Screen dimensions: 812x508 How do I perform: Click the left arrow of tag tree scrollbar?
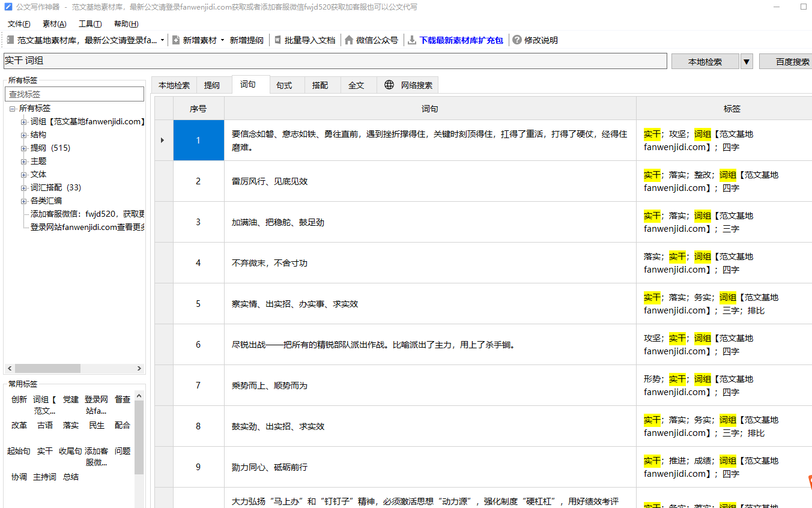click(x=9, y=368)
